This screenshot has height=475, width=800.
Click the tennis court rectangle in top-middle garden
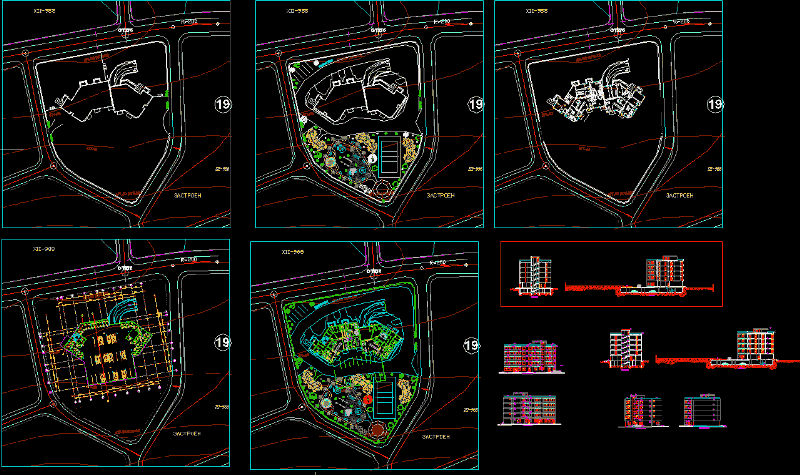[x=384, y=156]
